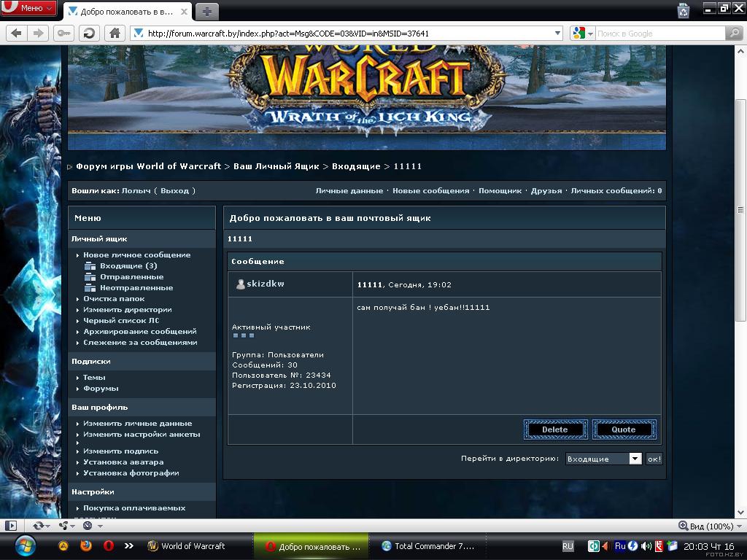This screenshot has height=560, width=747.
Task: Open the Вид (100%) zoom dropdown
Action: point(711,526)
